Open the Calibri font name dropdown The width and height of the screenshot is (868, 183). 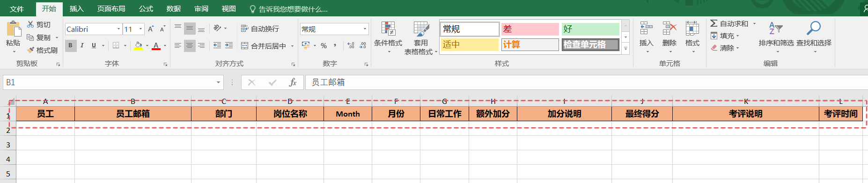pos(118,29)
